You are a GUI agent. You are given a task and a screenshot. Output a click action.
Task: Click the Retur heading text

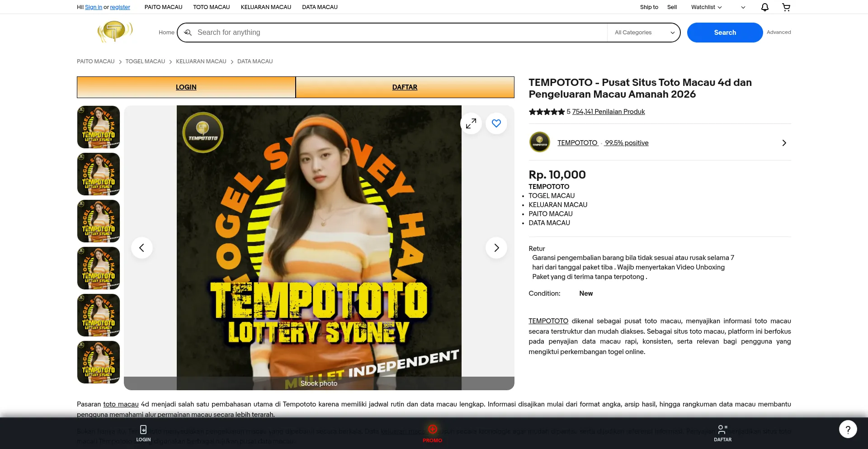coord(537,249)
